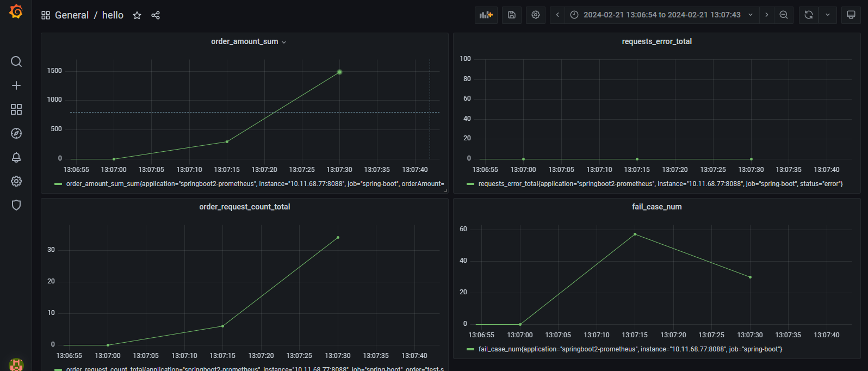Screen dimensions: 868x371
Task: Click the Create plus icon in sidebar
Action: [x=16, y=85]
